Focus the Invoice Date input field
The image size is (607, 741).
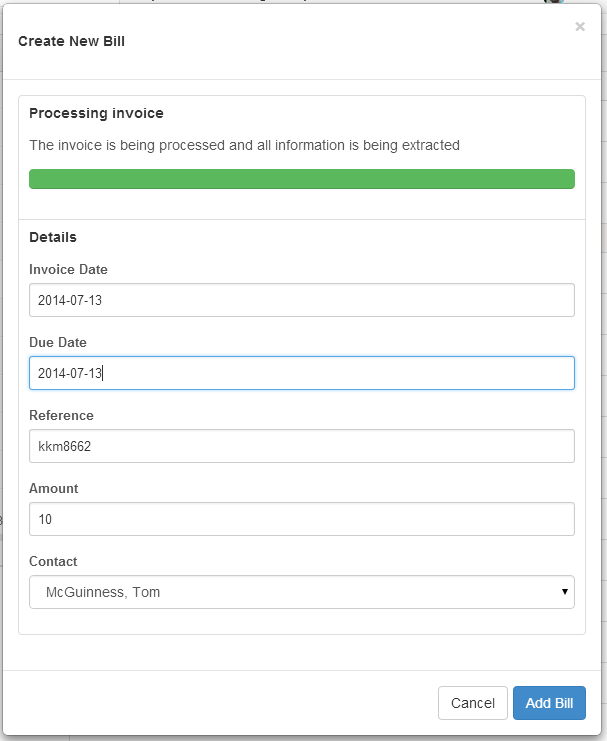(301, 300)
